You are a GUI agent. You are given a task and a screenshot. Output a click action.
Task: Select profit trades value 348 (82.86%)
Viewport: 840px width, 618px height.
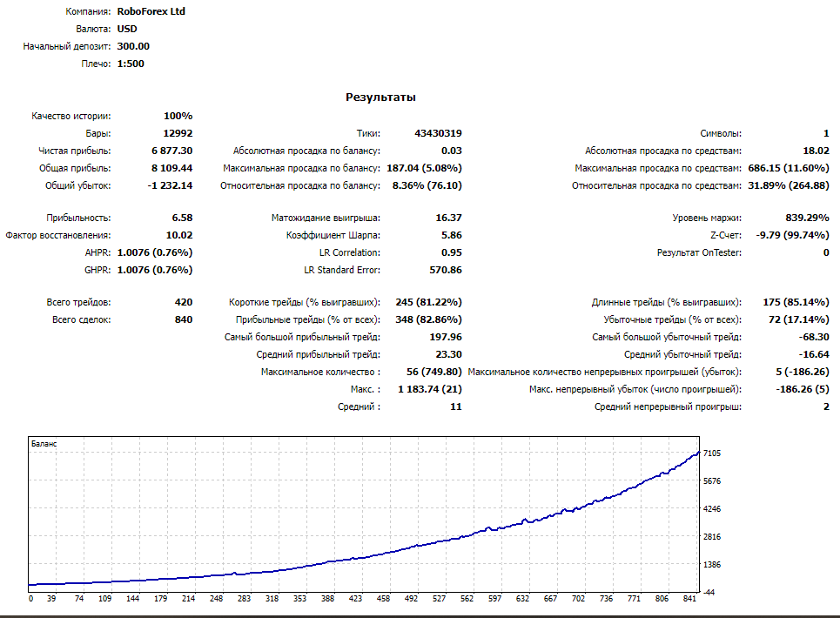(428, 319)
